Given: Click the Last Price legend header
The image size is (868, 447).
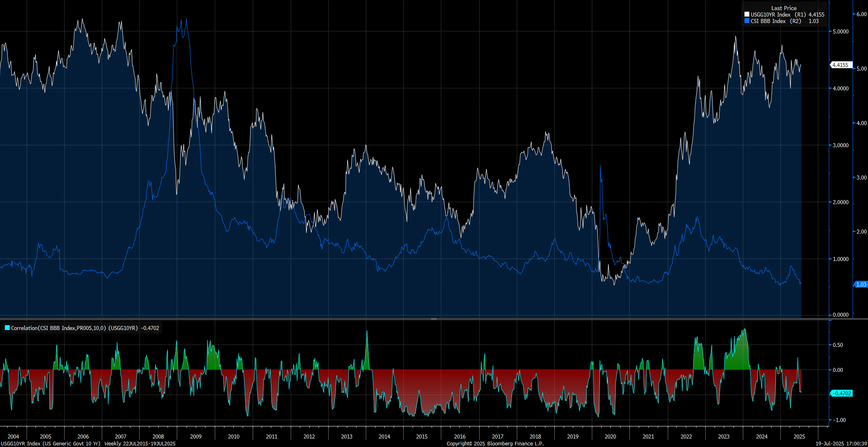Looking at the screenshot, I should coord(784,8).
